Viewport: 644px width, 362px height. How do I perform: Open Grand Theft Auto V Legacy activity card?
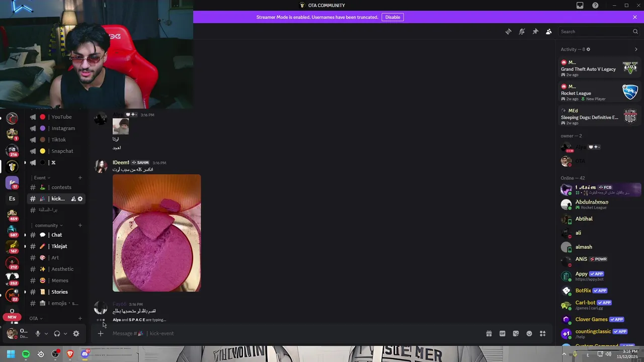[x=599, y=68]
